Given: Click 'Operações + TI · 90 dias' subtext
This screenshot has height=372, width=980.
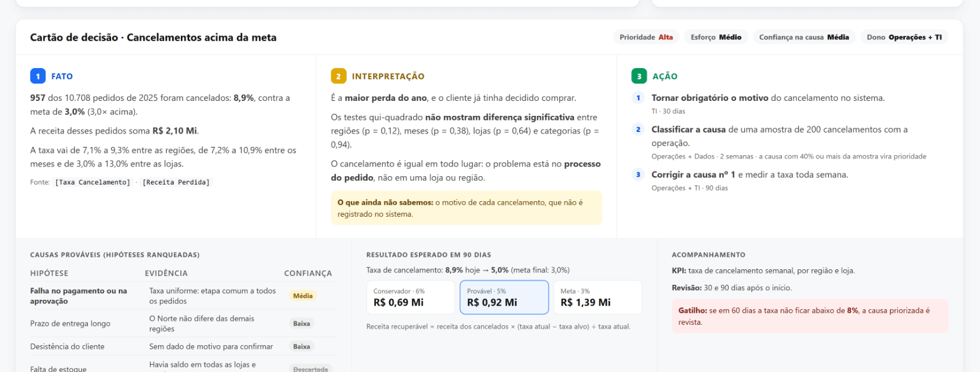Looking at the screenshot, I should click(689, 188).
